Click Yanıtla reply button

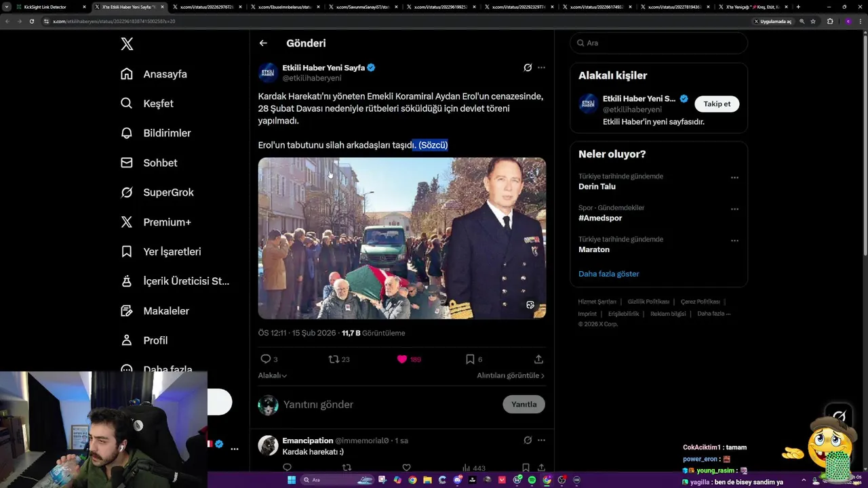(x=524, y=405)
